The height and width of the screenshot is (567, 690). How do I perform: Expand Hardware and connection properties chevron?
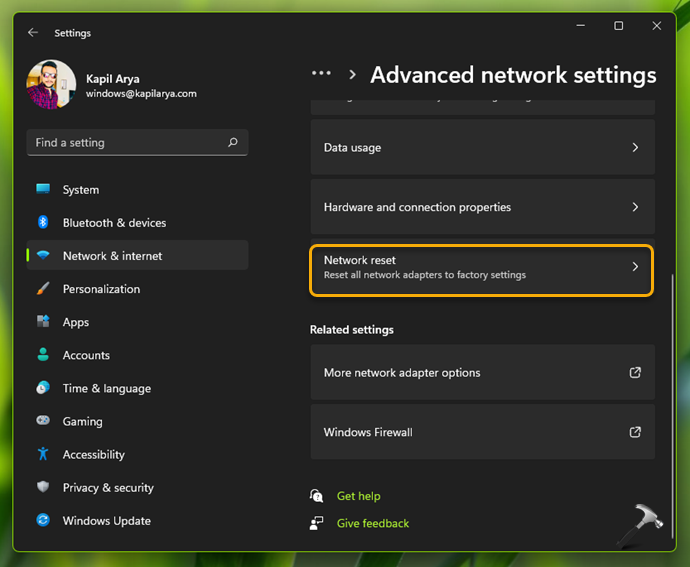pos(635,207)
